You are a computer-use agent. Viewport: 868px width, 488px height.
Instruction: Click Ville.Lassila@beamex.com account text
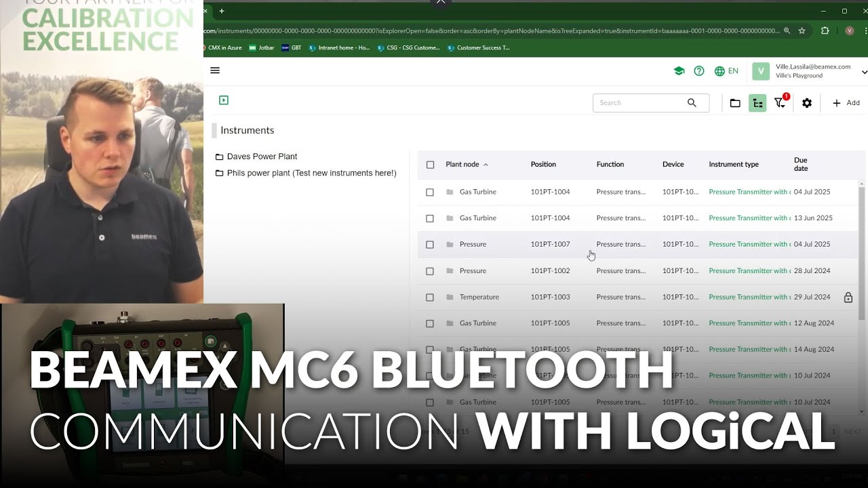tap(813, 67)
